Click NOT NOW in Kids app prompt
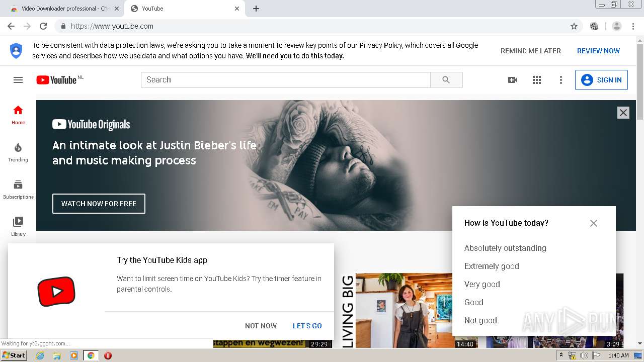The height and width of the screenshot is (362, 644). tap(261, 326)
